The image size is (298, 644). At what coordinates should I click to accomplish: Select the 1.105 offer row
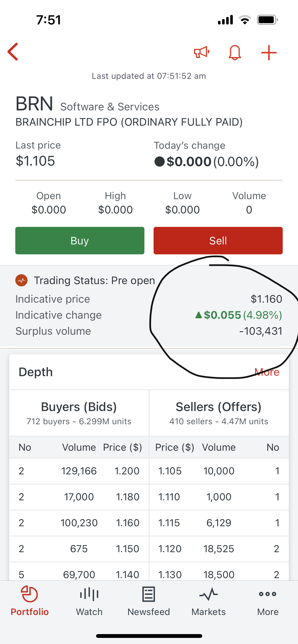[x=219, y=471]
